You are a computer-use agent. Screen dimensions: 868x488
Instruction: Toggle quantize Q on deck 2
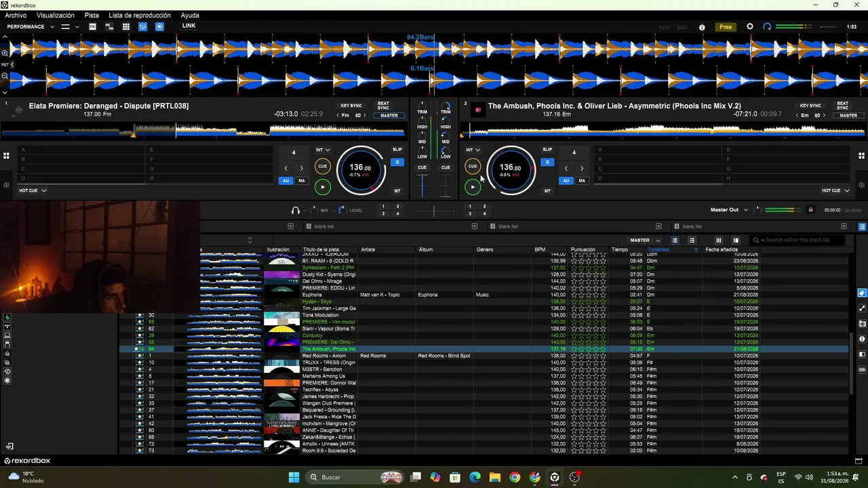click(547, 162)
